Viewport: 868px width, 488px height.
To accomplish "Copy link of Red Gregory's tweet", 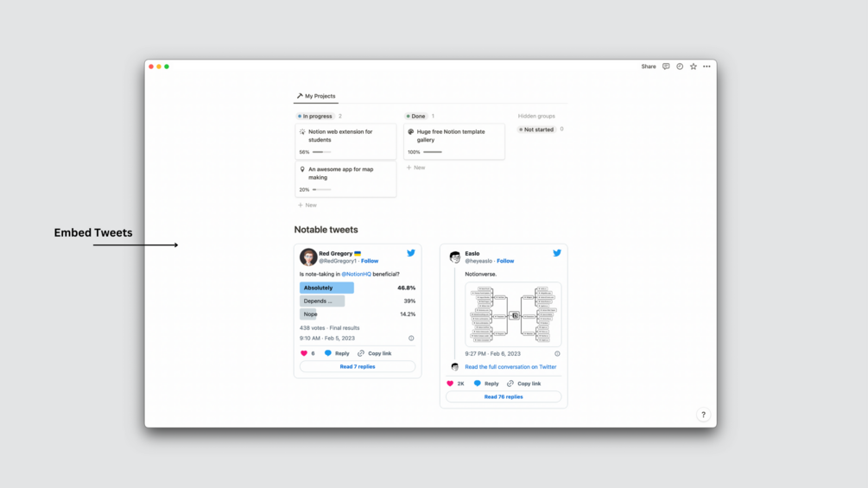I will pyautogui.click(x=374, y=353).
